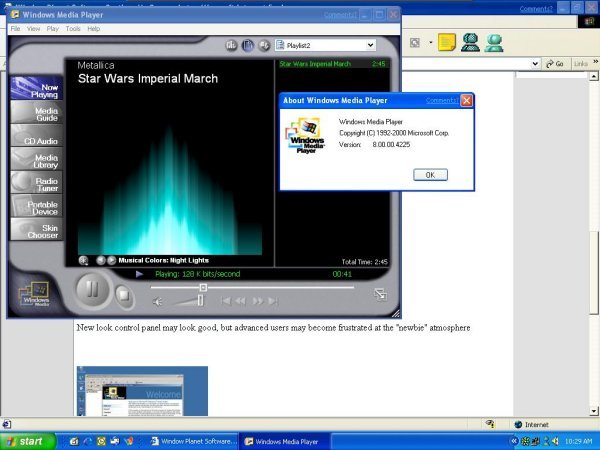This screenshot has width=600, height=450.
Task: Switch to compact mode via corner icon
Action: point(381,294)
